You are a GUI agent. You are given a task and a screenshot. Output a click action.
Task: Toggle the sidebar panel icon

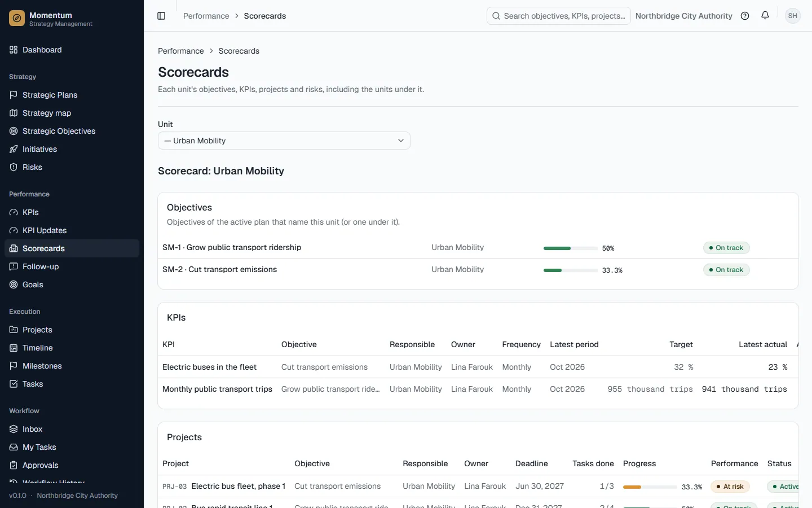[x=161, y=16]
